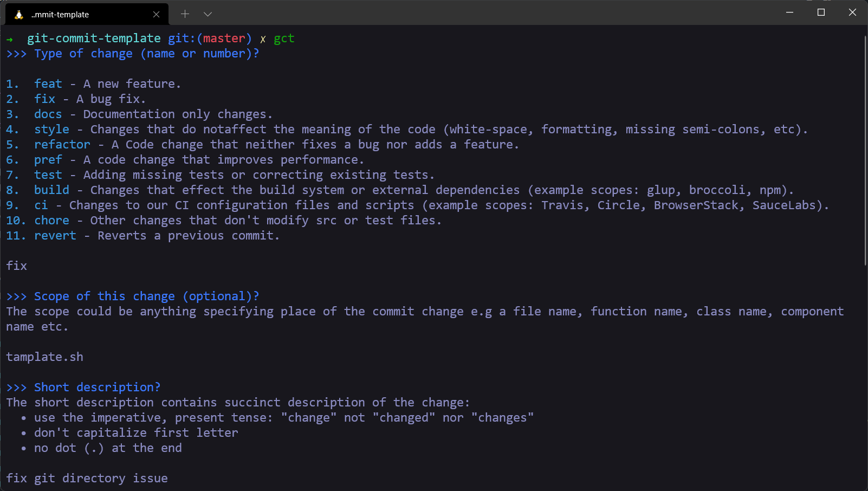
Task: Close the terminal window
Action: [x=852, y=12]
